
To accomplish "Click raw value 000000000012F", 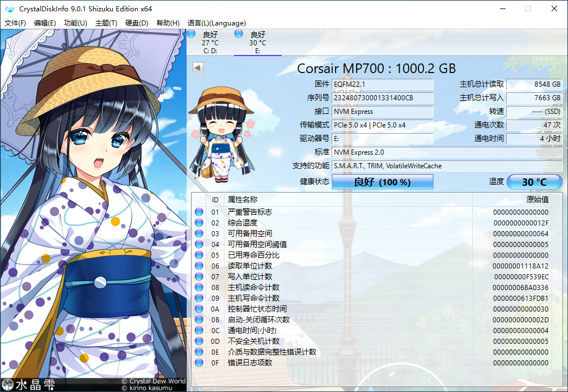I will [x=521, y=223].
